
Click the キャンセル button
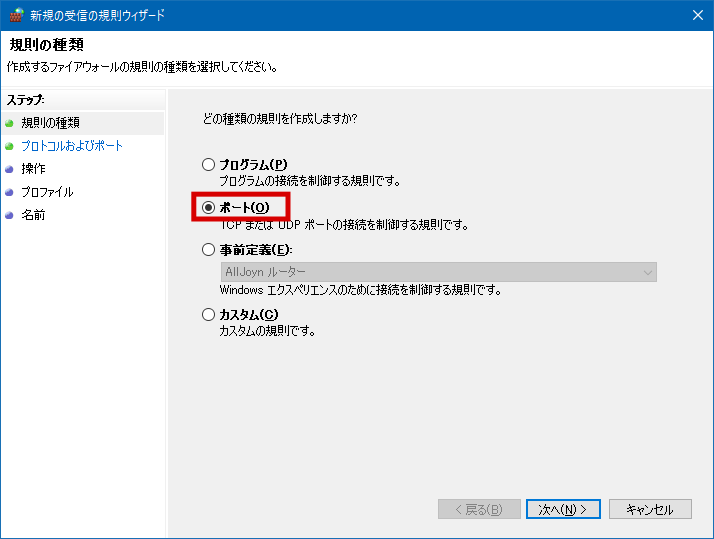coord(650,509)
